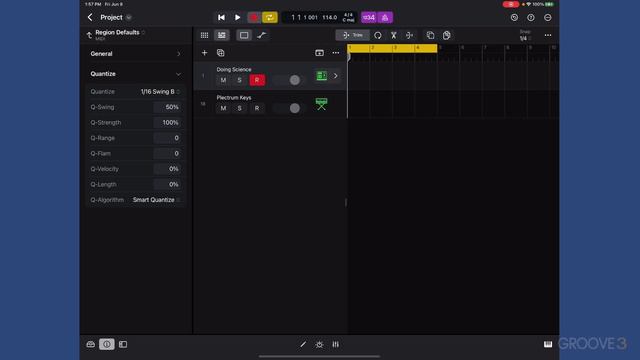The width and height of the screenshot is (640, 360).
Task: Edit the Q-Range value field
Action: click(168, 138)
